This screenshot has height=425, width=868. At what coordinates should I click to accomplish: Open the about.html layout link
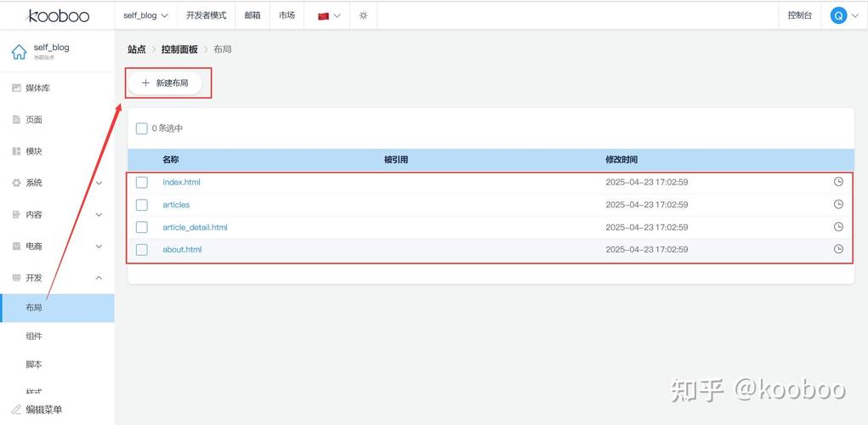(182, 250)
